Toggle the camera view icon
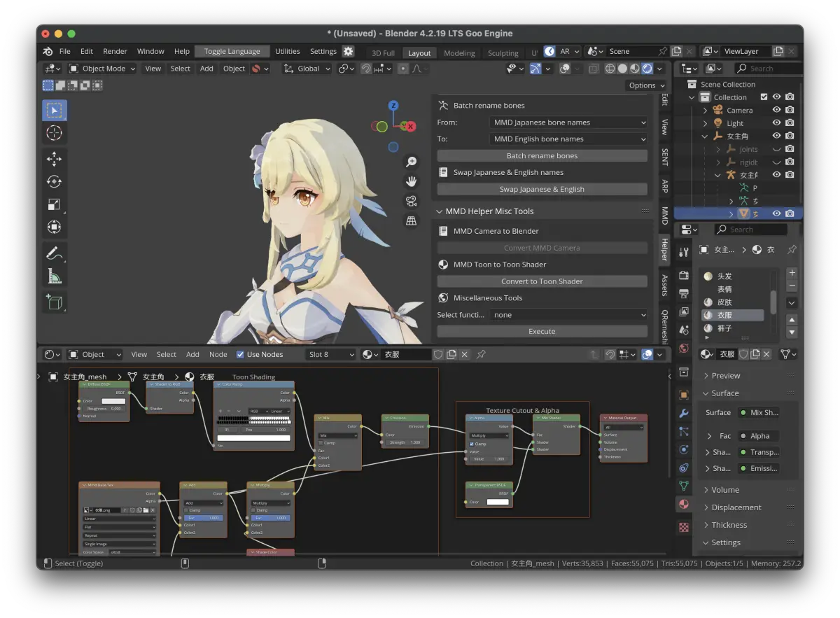 tap(412, 201)
